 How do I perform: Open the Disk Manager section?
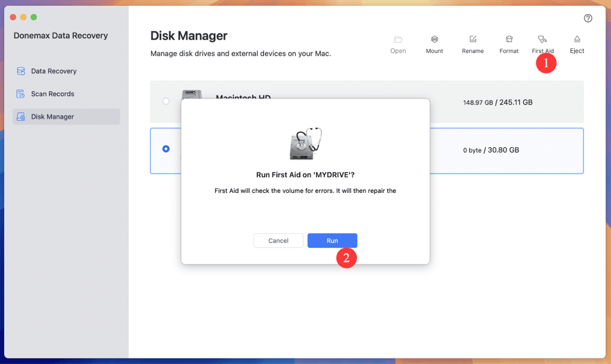(x=54, y=116)
